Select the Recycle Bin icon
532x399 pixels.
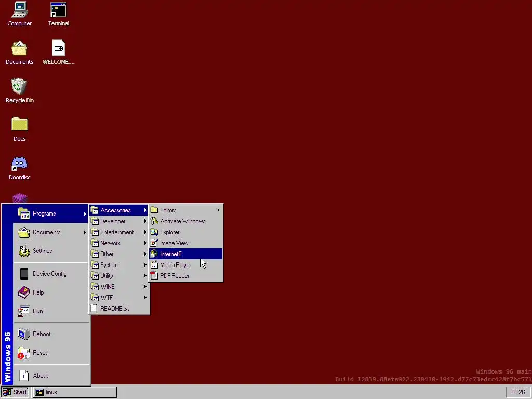(19, 86)
